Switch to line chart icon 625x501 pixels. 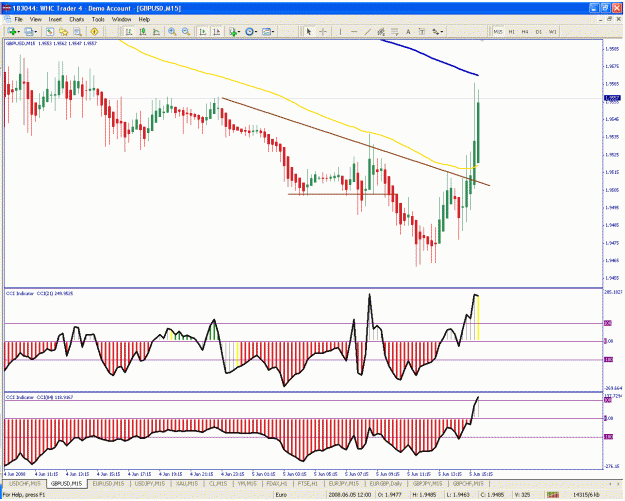pyautogui.click(x=156, y=31)
